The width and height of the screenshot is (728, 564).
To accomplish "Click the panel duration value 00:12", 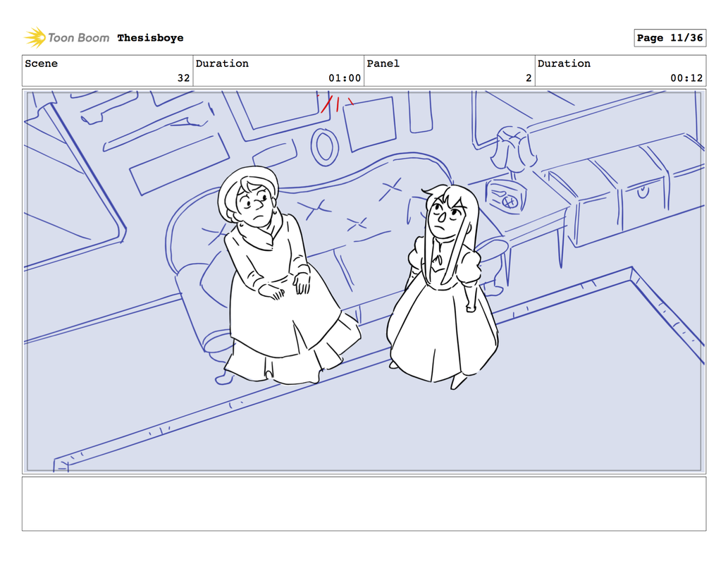I will tap(686, 78).
